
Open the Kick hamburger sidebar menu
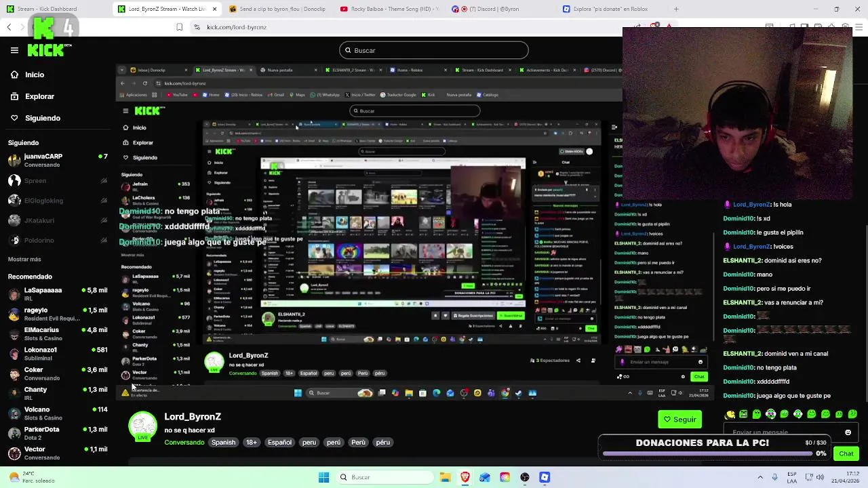click(x=14, y=50)
